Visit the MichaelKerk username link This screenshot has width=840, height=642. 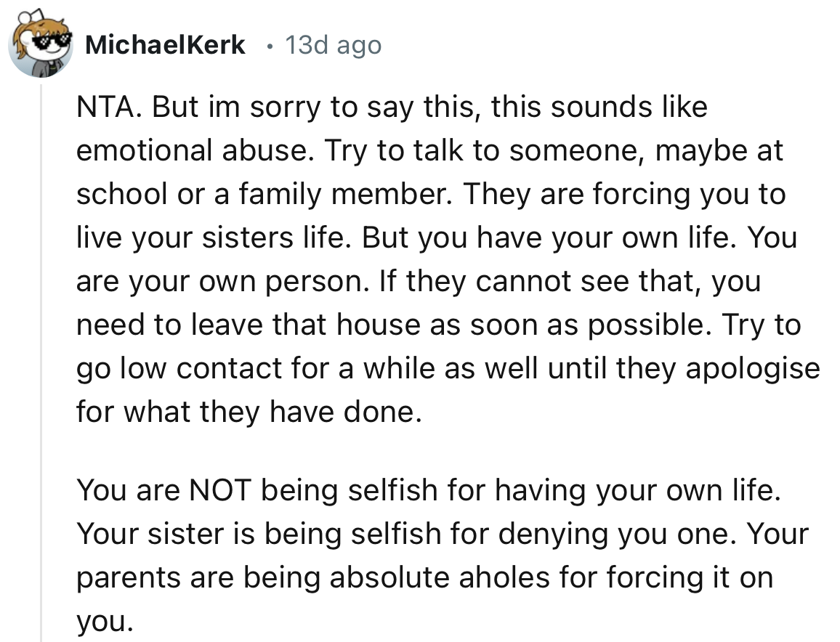click(165, 46)
